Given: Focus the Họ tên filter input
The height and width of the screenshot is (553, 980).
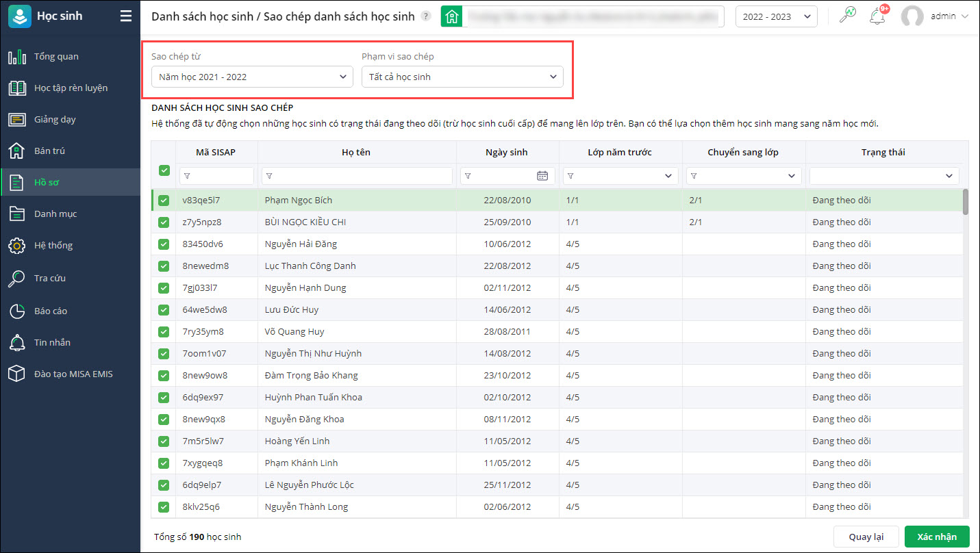Looking at the screenshot, I should [x=357, y=176].
